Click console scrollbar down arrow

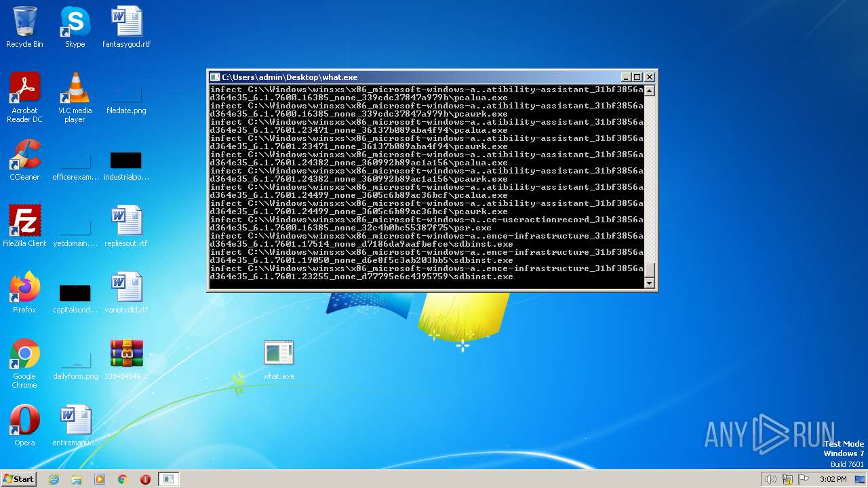649,283
